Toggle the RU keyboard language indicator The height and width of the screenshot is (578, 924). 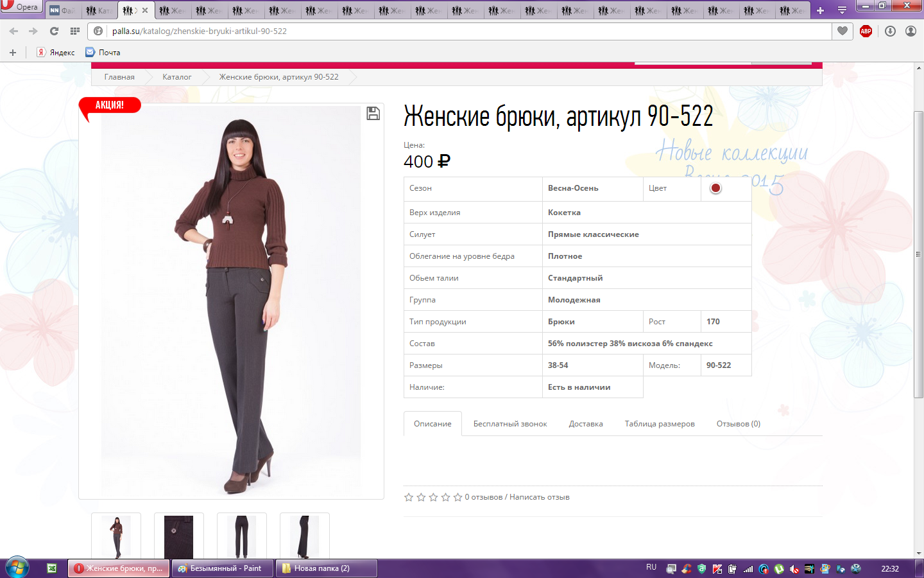(651, 568)
